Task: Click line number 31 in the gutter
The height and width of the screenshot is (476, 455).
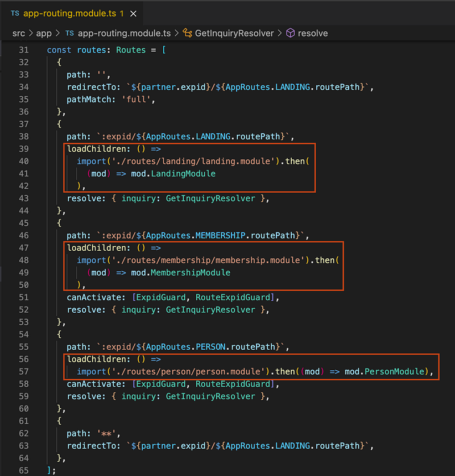Action: coord(23,50)
